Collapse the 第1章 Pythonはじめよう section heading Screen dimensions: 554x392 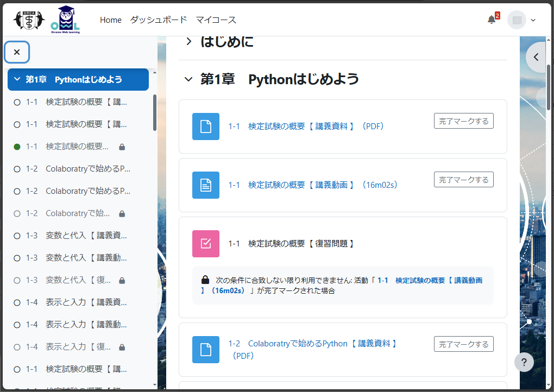(188, 79)
